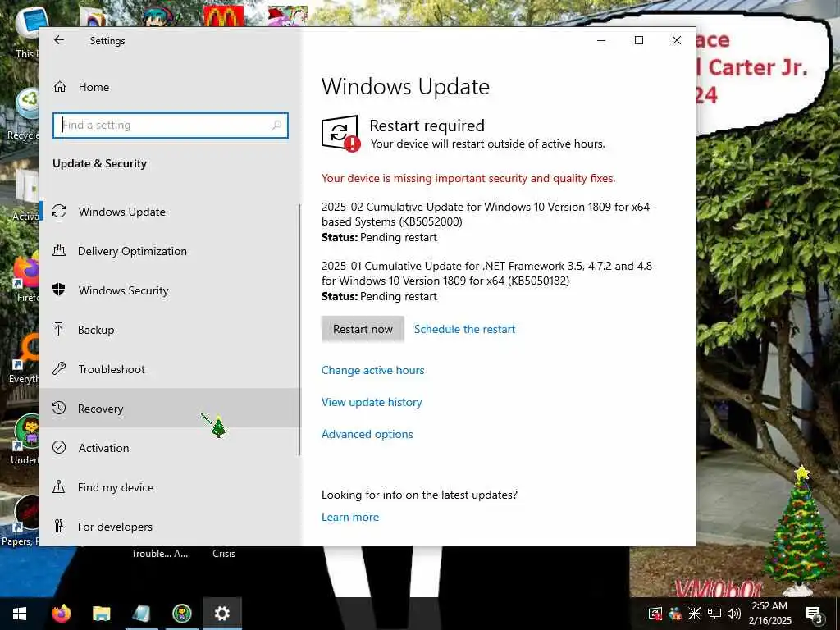The width and height of the screenshot is (840, 630).
Task: Click the Activation checkmark icon
Action: tap(59, 447)
